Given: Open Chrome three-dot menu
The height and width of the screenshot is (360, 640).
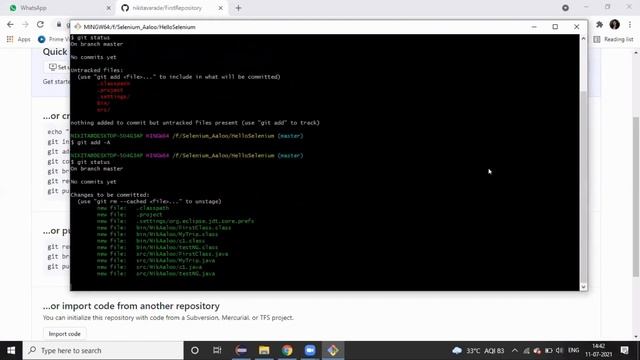Looking at the screenshot, I should [x=630, y=24].
